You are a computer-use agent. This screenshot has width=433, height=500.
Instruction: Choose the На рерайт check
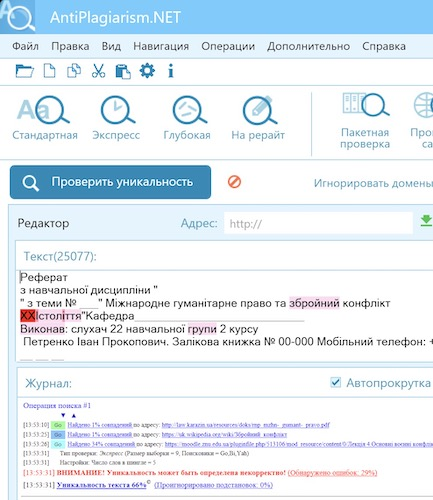click(x=258, y=118)
